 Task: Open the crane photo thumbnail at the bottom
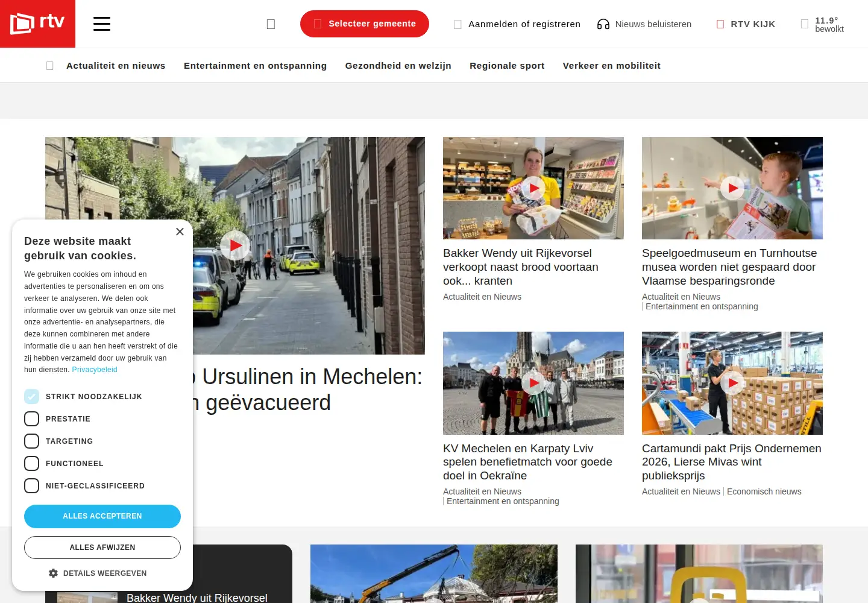434,573
